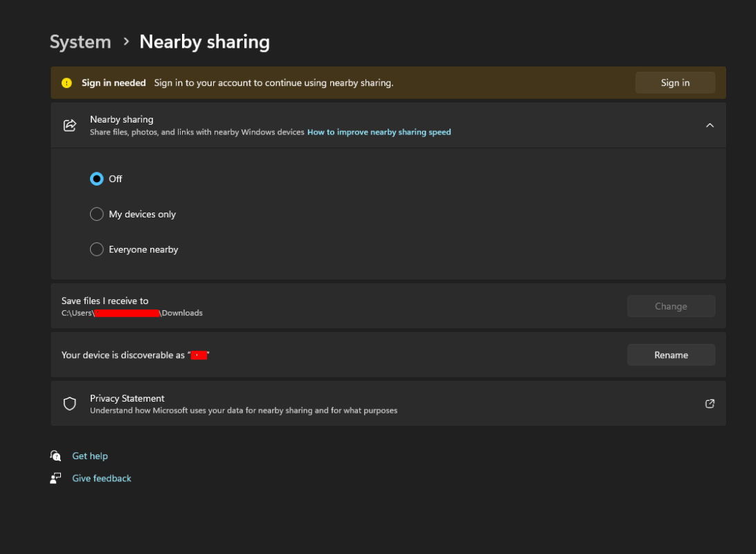Open Privacy Statement external link icon
The width and height of the screenshot is (756, 554).
[x=710, y=404]
